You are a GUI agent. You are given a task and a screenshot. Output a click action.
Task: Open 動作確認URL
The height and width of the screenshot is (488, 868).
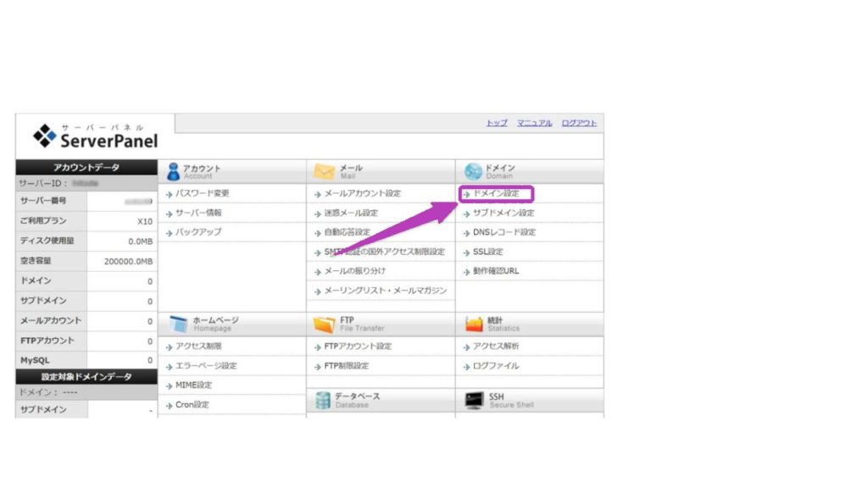pyautogui.click(x=496, y=271)
